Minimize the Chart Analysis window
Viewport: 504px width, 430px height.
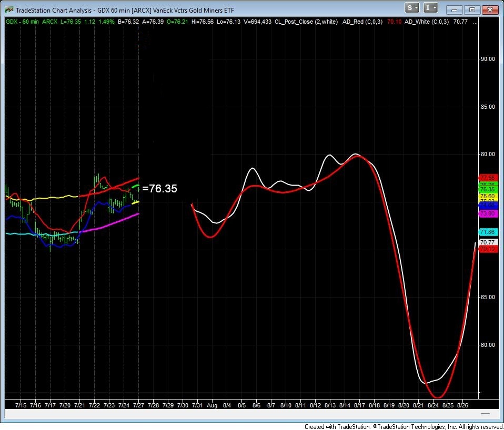click(x=454, y=10)
